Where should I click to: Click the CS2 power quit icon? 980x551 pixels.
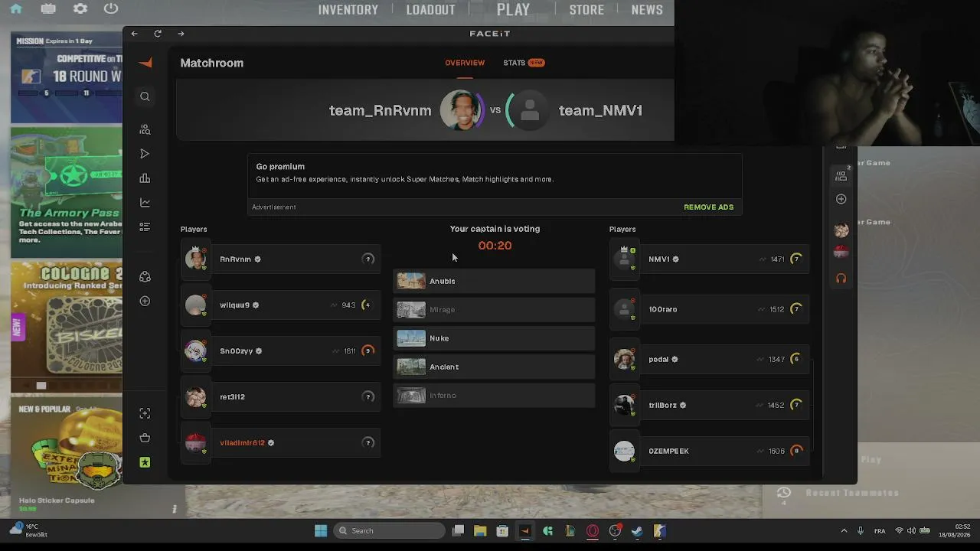[111, 9]
